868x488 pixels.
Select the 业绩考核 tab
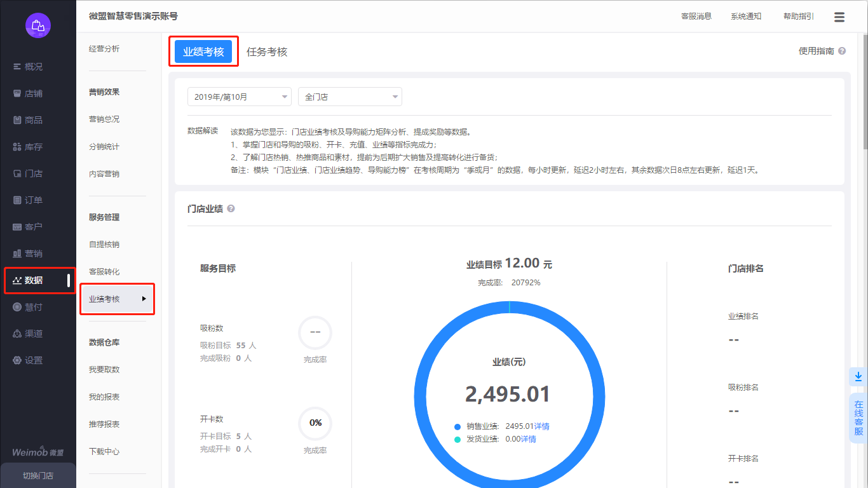click(203, 52)
